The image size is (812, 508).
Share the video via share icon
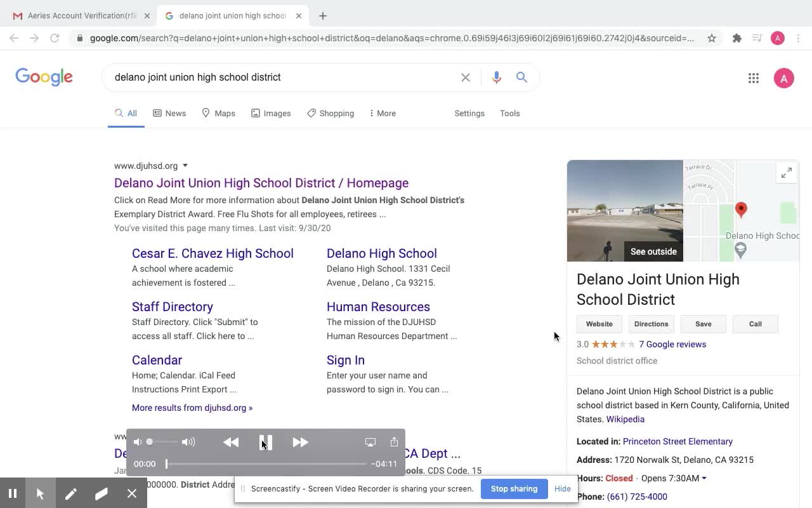394,441
